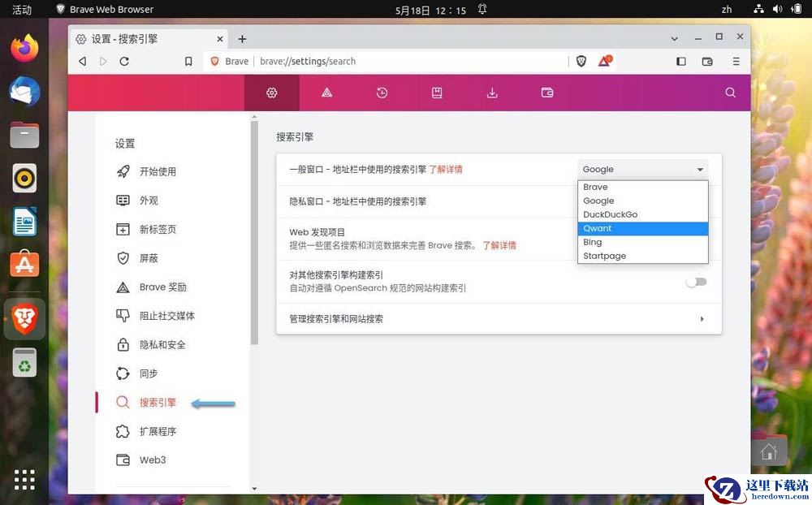Viewport: 812px width, 505px height.
Task: Open Brave Shields lion icon in address bar
Action: (581, 61)
